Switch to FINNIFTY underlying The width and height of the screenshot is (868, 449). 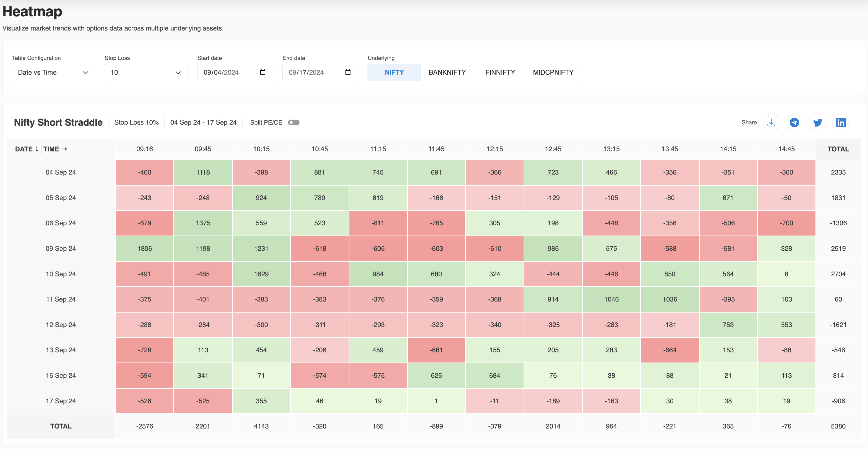pos(500,73)
